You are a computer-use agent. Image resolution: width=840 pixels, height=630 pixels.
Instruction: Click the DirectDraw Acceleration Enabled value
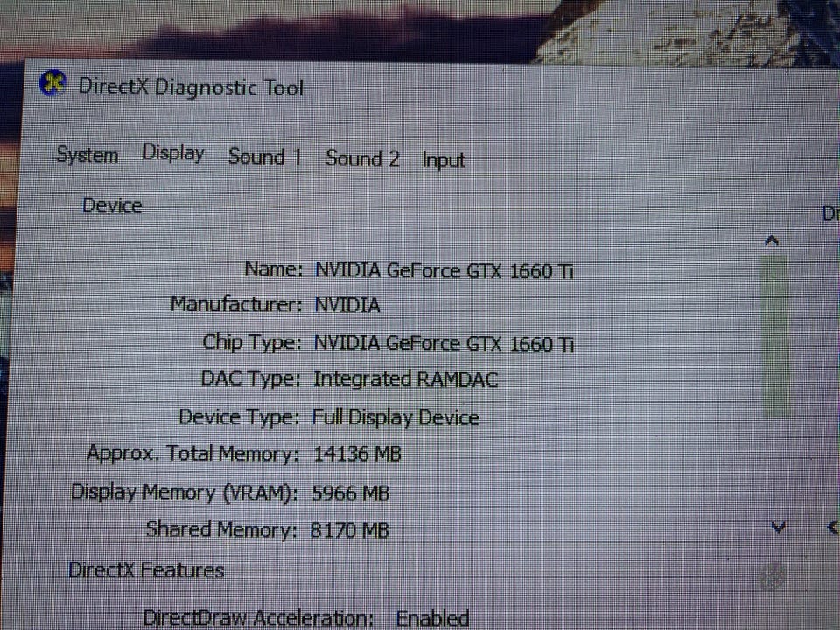point(432,619)
